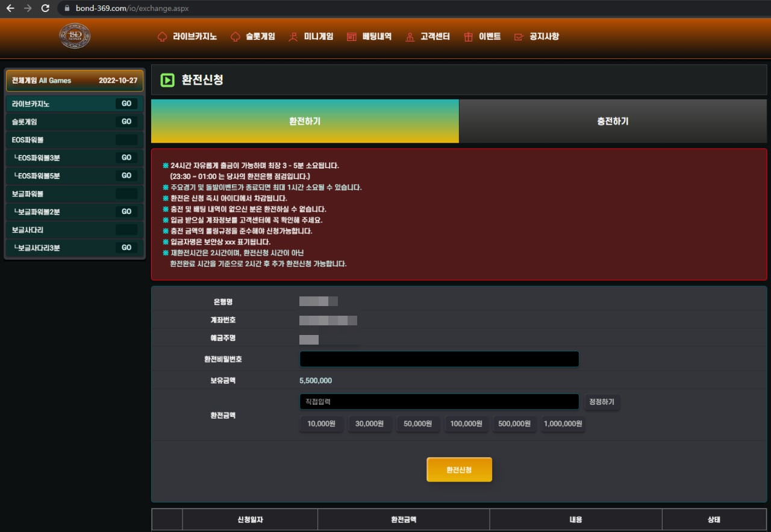Choose the 1,000,000원 amount button
This screenshot has width=771, height=532.
coord(563,424)
